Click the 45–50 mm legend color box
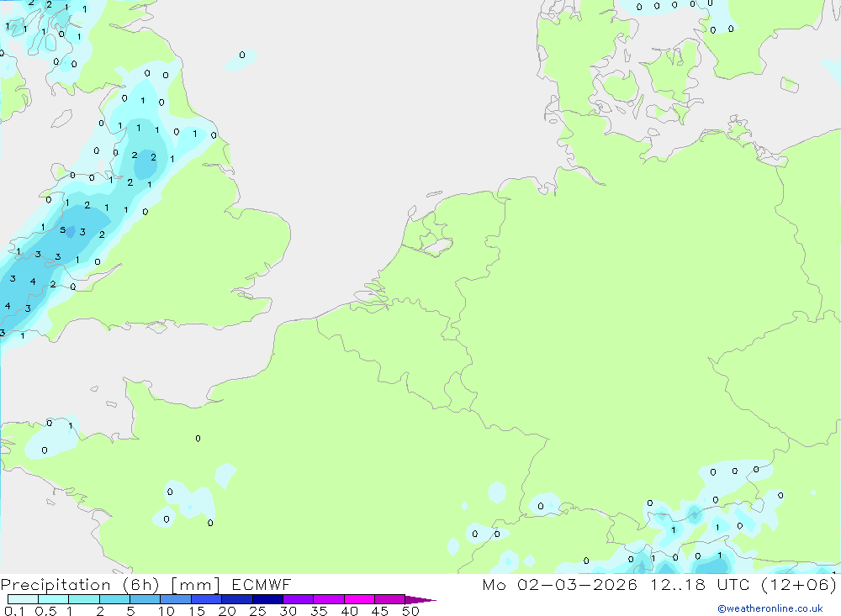Image resolution: width=841 pixels, height=616 pixels. [x=390, y=599]
